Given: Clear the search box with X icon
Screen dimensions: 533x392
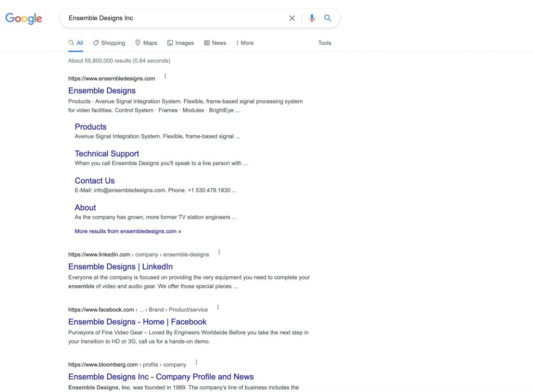Looking at the screenshot, I should [x=292, y=18].
